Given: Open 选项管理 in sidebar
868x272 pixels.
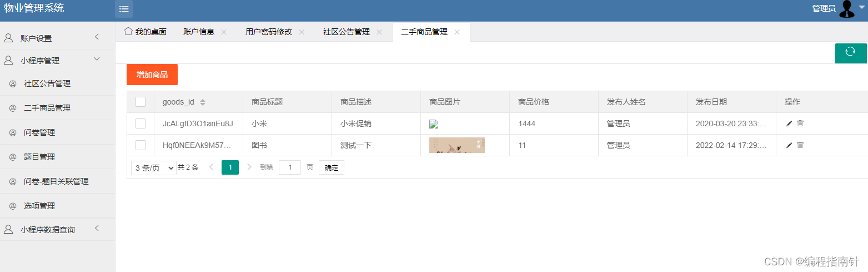Looking at the screenshot, I should pyautogui.click(x=58, y=206).
